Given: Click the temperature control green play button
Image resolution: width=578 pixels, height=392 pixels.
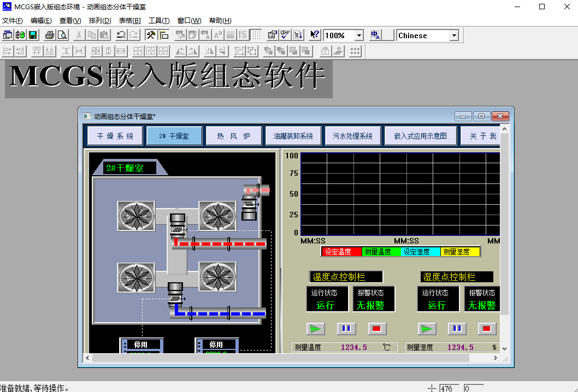Looking at the screenshot, I should coord(316,329).
